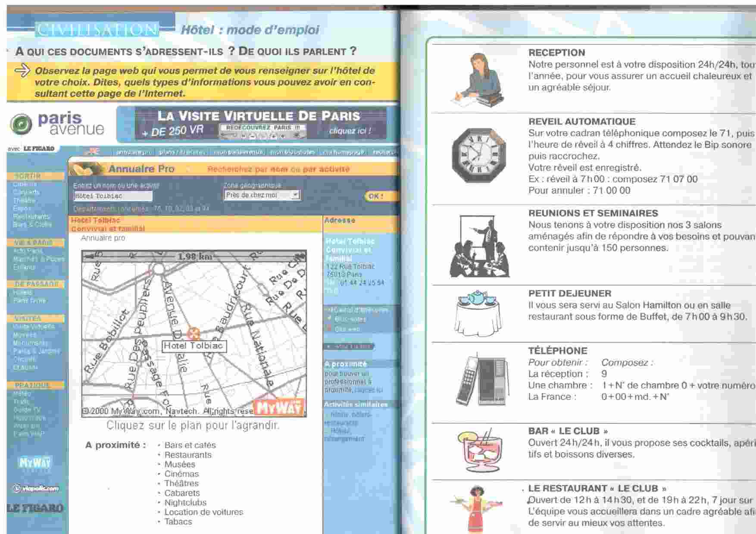This screenshot has height=534, width=756.
Task: Click the Guide TV sidebar link
Action: click(27, 410)
